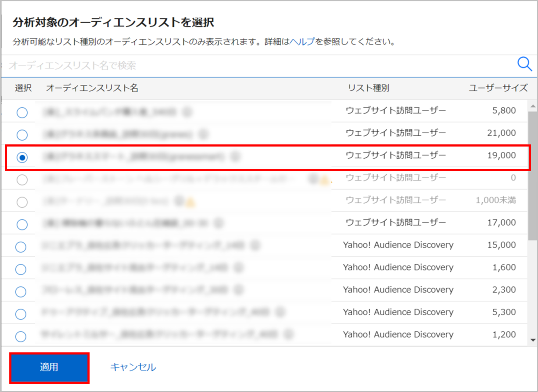Choose the Yahoo! Audience Discovery 1,600 list radio
The width and height of the screenshot is (538, 392).
point(21,269)
